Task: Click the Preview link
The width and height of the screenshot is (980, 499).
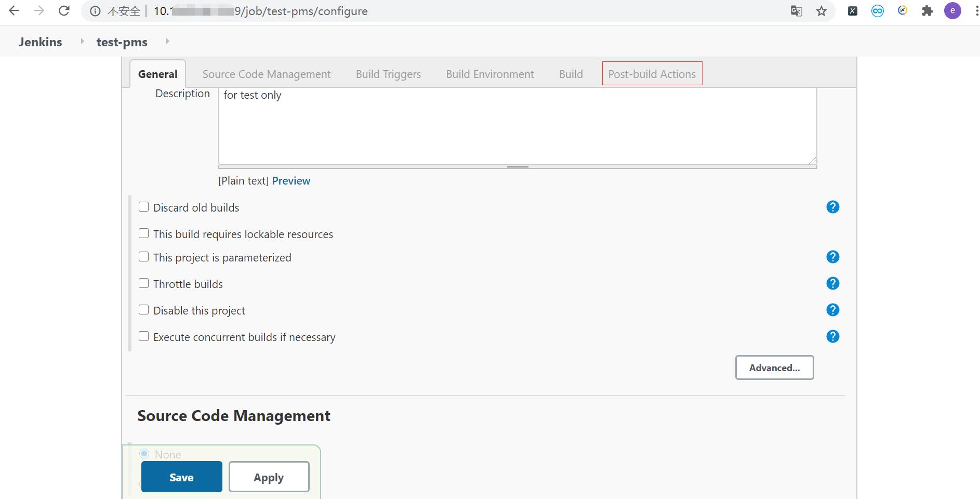Action: tap(291, 180)
